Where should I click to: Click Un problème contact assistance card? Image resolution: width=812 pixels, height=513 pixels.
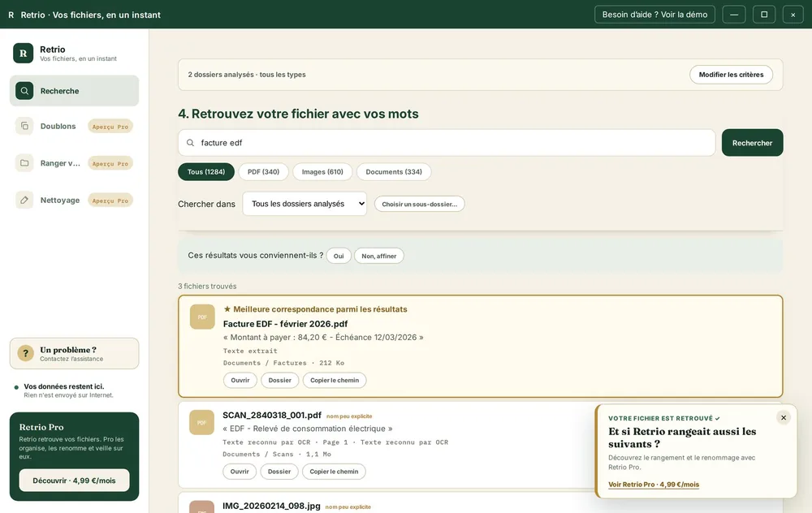[74, 354]
